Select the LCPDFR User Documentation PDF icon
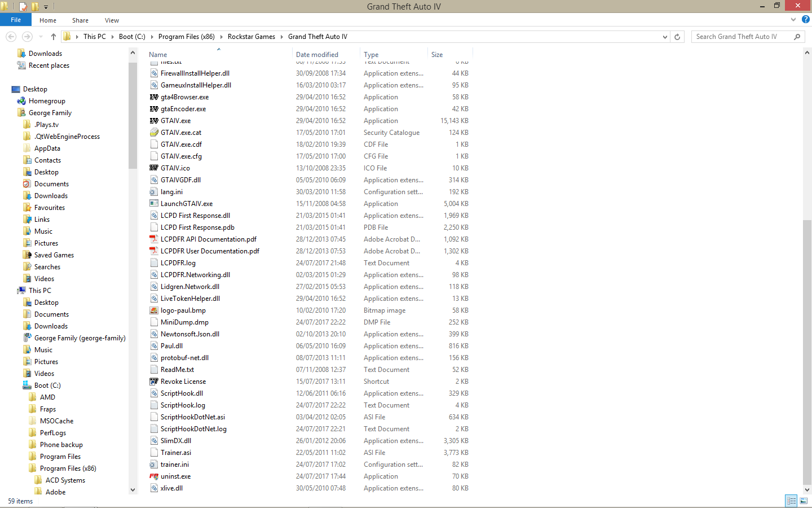Image resolution: width=812 pixels, height=508 pixels. coord(153,251)
